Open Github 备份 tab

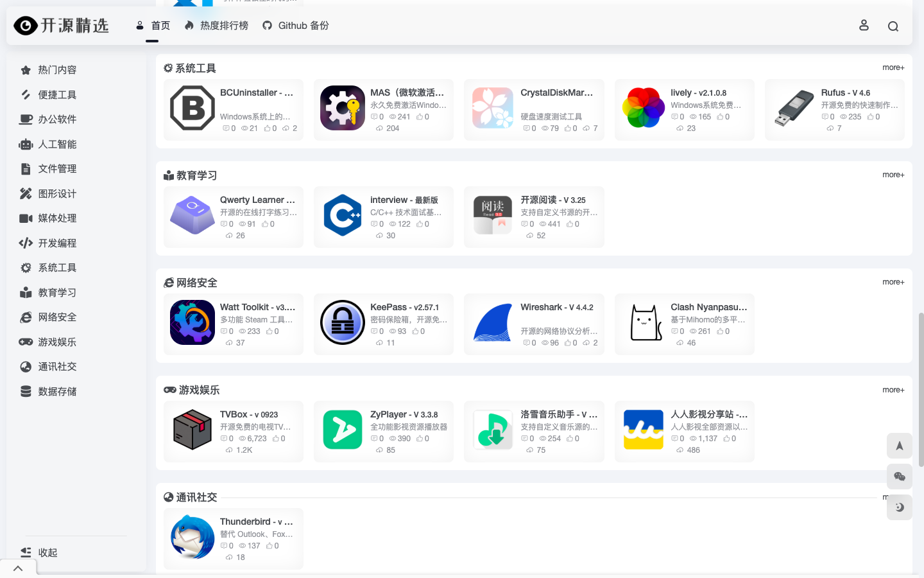(x=296, y=26)
